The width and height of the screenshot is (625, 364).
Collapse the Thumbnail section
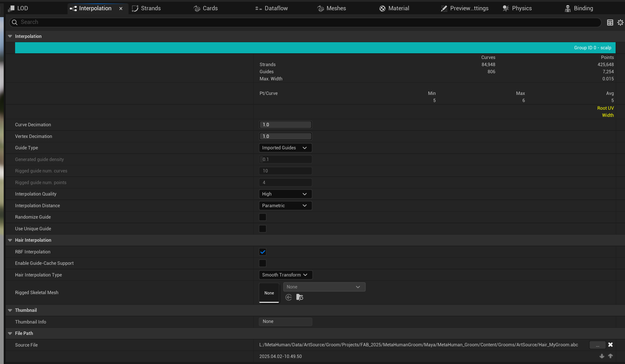click(x=10, y=310)
